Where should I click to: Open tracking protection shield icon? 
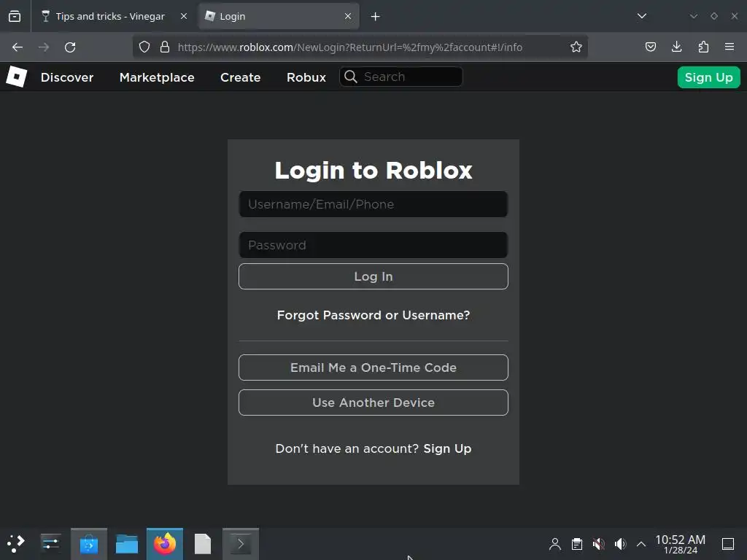point(144,47)
